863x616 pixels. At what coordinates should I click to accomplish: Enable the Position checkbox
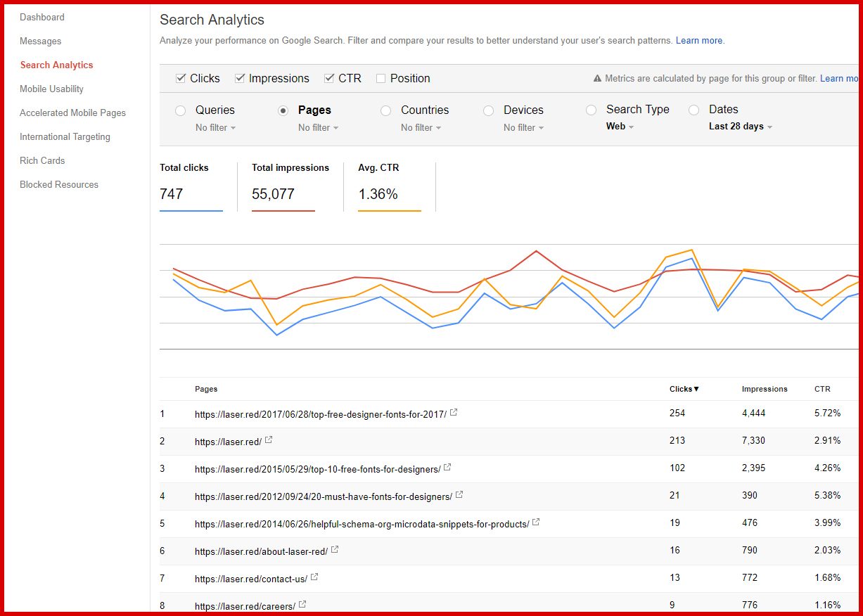381,78
